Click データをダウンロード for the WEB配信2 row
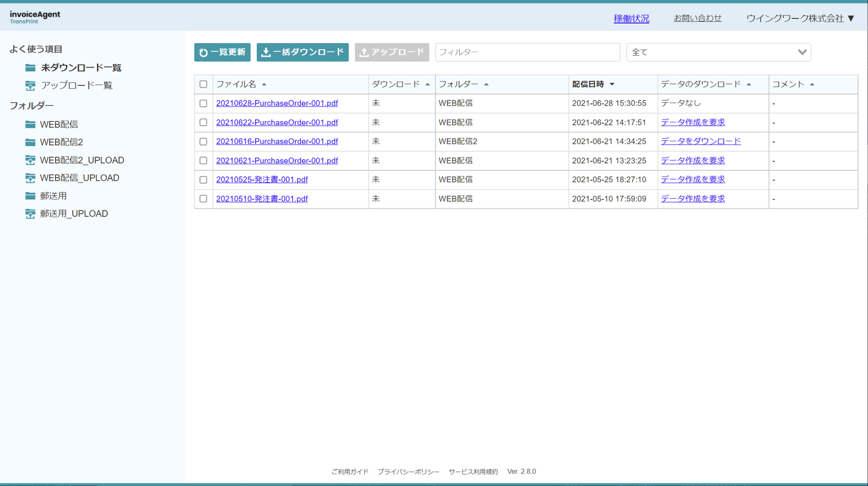 pyautogui.click(x=701, y=141)
